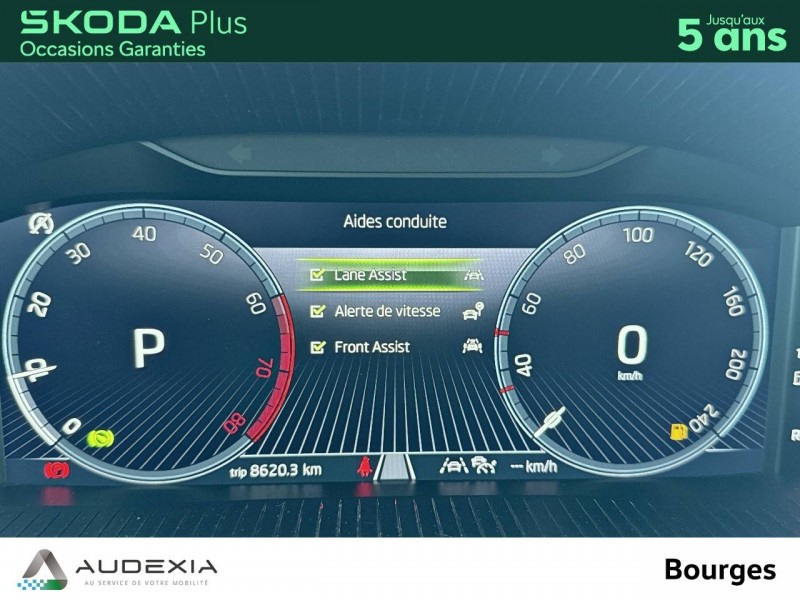Toggle the Lane Assist checkbox
Screen dimensions: 800x600
point(317,275)
